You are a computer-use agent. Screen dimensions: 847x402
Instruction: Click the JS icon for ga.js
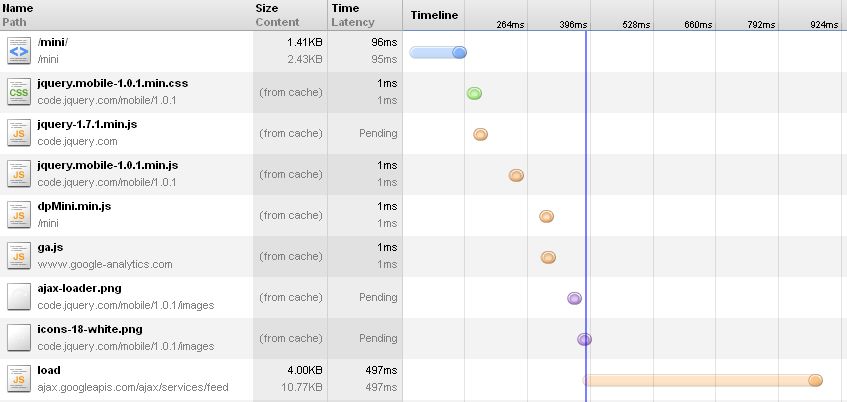(x=19, y=257)
